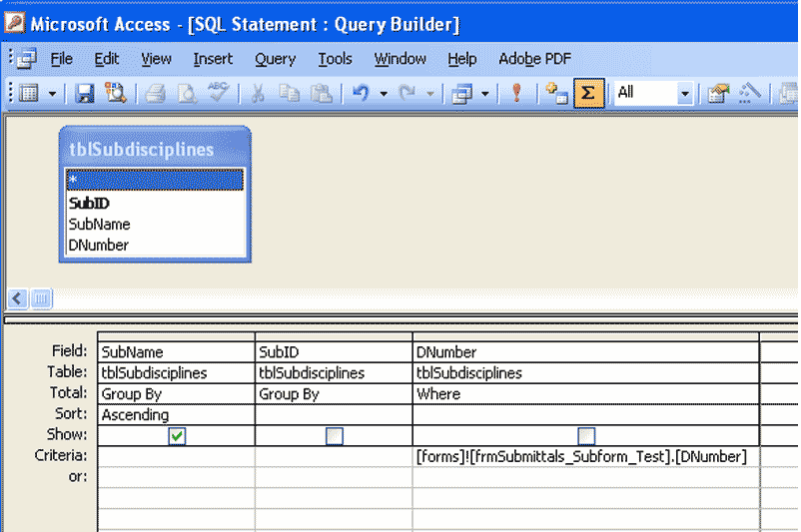Select SubName in the table field list
This screenshot has width=801, height=532.
(x=155, y=225)
